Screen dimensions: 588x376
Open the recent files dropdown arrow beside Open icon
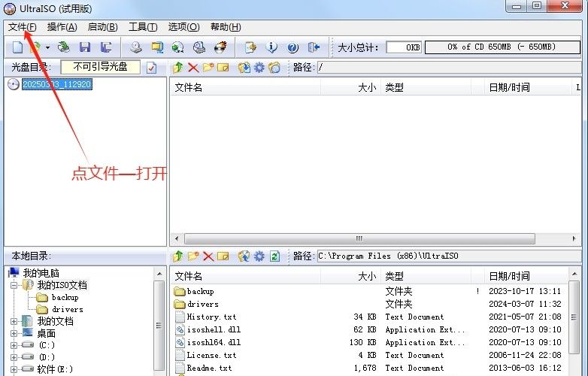47,47
